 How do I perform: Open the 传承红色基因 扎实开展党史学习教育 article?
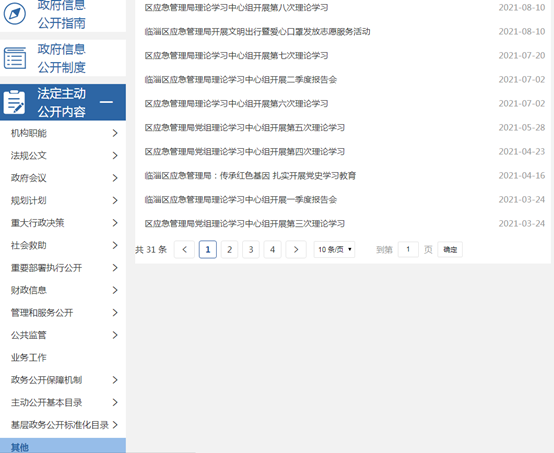pos(250,176)
